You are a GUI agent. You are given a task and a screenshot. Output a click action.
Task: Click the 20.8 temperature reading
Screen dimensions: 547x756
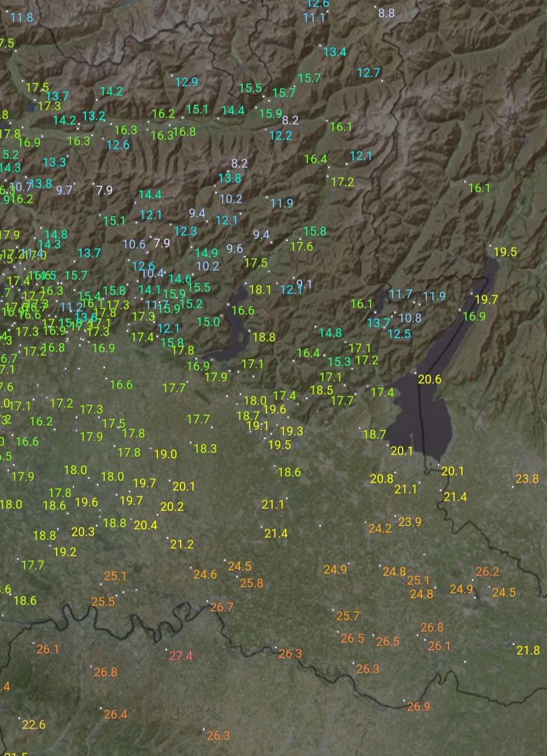[381, 479]
